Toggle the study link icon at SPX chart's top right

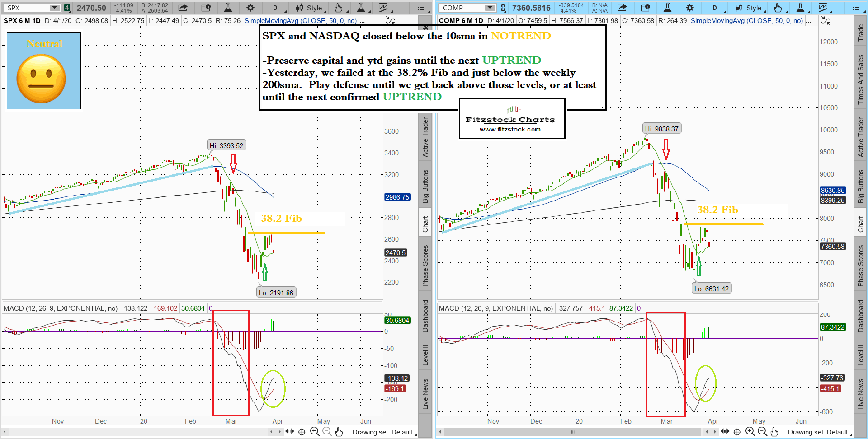[390, 21]
